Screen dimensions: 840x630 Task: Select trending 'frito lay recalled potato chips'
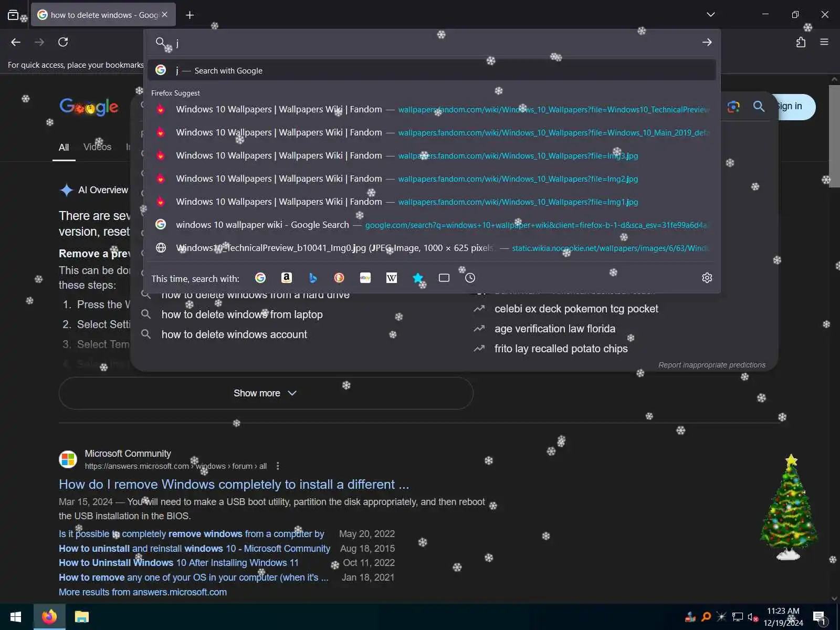(x=561, y=349)
